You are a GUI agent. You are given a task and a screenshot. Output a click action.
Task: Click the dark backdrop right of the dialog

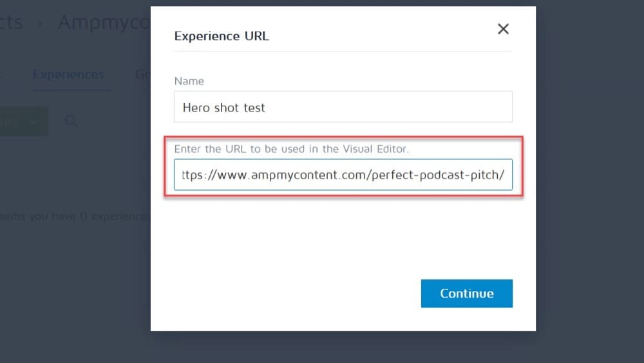[590, 181]
